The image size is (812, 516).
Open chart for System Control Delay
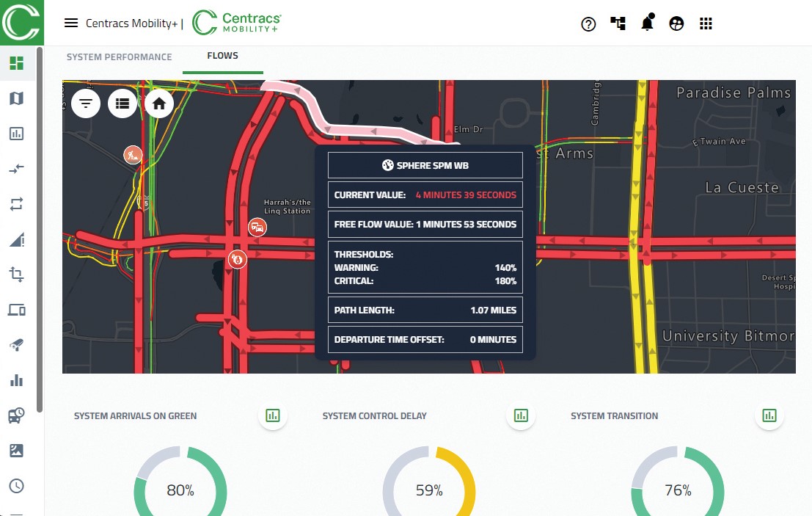tap(521, 415)
